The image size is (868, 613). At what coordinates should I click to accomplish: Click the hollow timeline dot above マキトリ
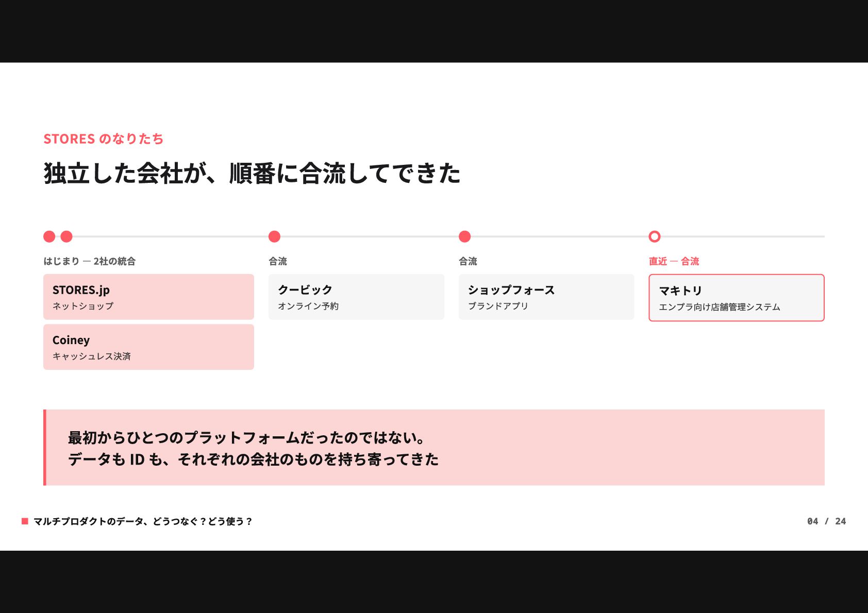pos(655,236)
